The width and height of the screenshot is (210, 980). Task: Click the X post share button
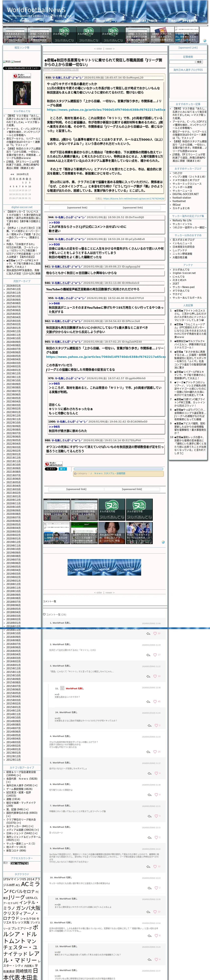pyautogui.click(x=51, y=469)
